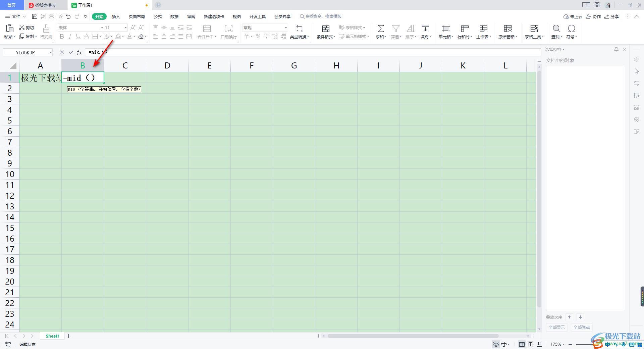Open the Formulas (公式) tab
This screenshot has width=644, height=349.
158,16
